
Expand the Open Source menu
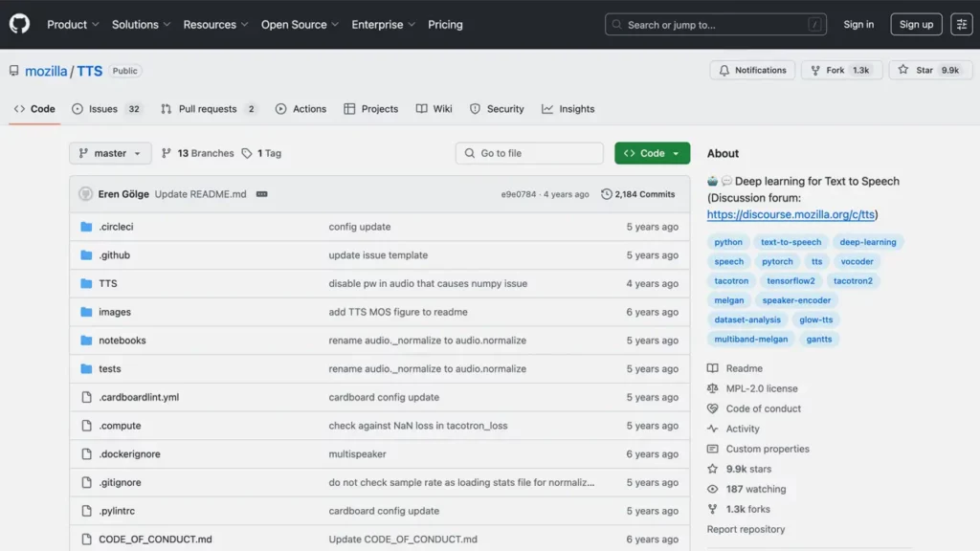pyautogui.click(x=300, y=24)
